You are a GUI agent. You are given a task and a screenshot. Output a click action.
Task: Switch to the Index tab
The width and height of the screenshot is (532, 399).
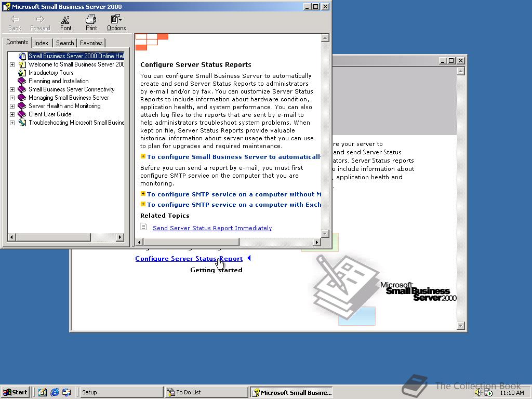pyautogui.click(x=42, y=43)
